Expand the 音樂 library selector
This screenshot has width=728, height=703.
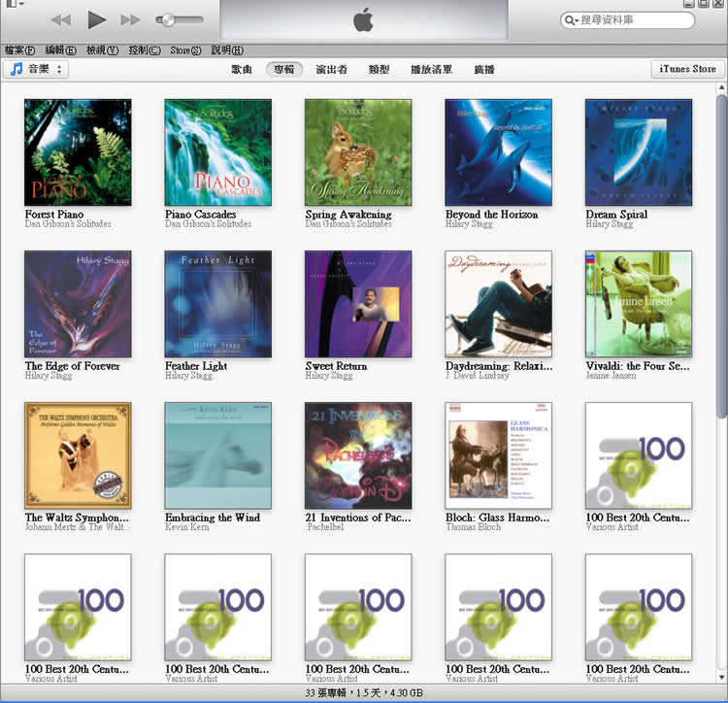(x=36, y=69)
